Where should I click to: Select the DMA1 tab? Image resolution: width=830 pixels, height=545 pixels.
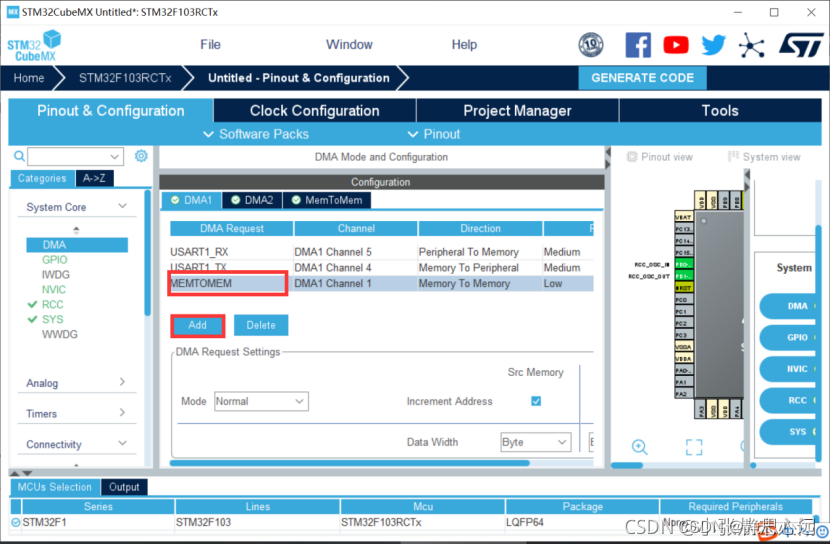click(192, 200)
